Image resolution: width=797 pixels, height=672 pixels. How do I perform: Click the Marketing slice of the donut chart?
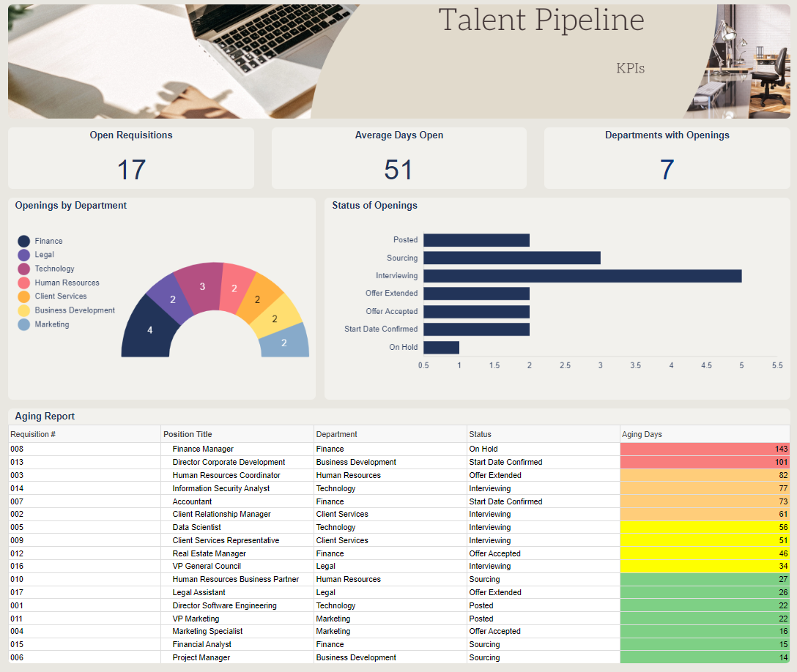285,342
